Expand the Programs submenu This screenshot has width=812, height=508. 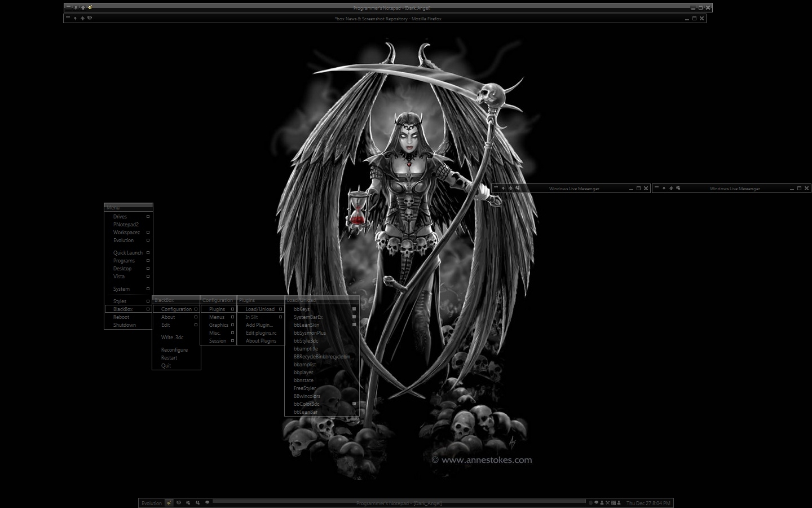[129, 261]
